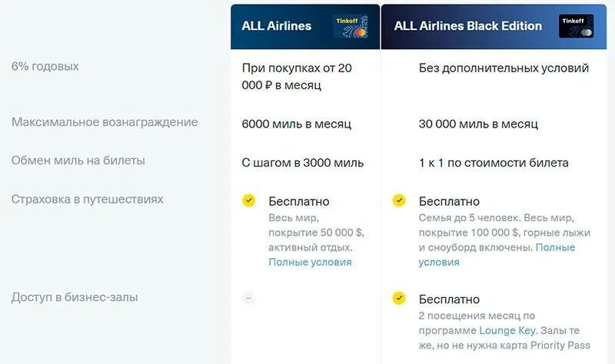Click yellow checkmark for Black Edition lounge access
The image size is (615, 364).
pos(399,298)
